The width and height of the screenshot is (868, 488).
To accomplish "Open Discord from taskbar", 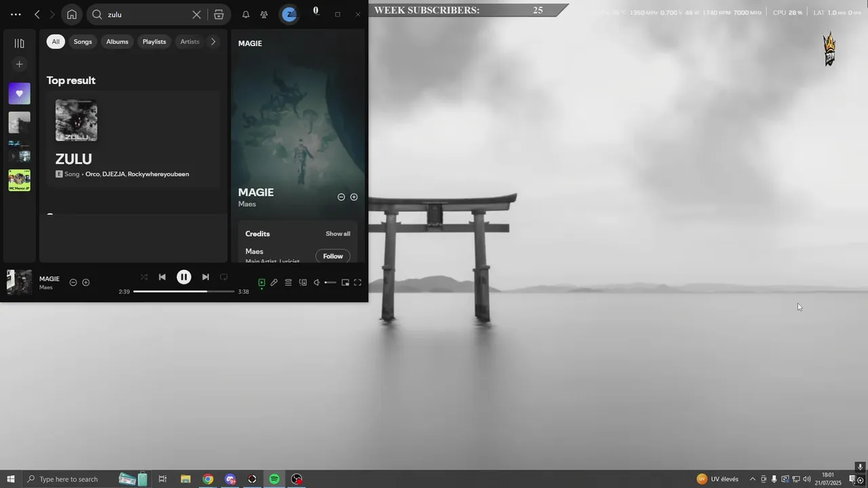I will pos(231,479).
